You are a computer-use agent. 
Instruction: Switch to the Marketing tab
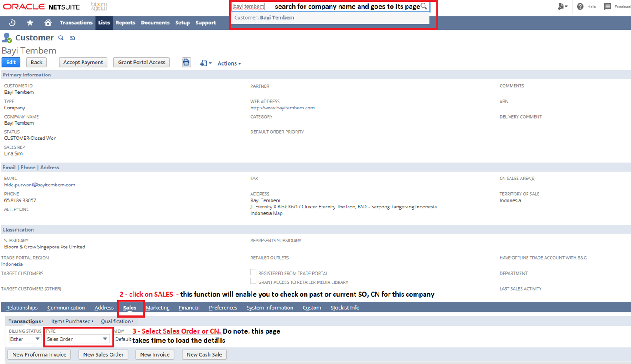click(158, 308)
